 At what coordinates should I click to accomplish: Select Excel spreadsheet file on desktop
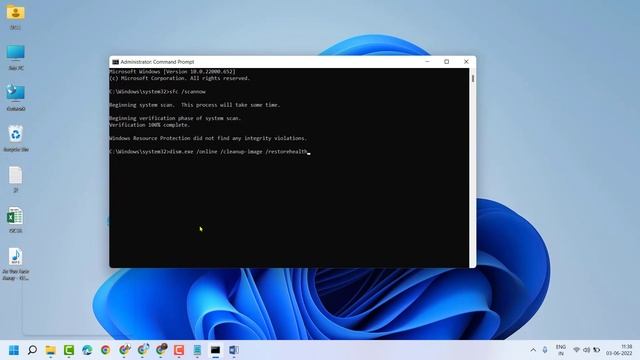click(x=16, y=220)
